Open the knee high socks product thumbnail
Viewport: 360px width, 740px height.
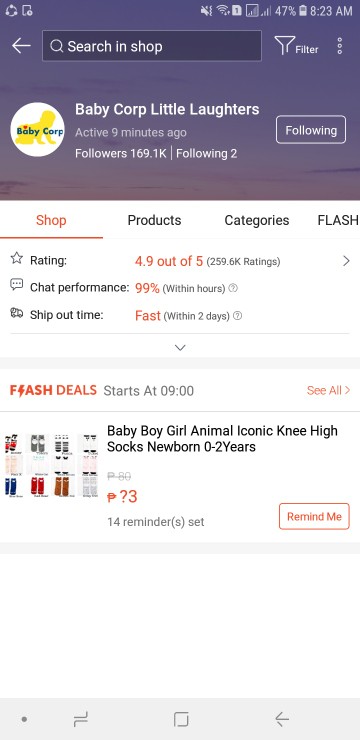(x=51, y=466)
